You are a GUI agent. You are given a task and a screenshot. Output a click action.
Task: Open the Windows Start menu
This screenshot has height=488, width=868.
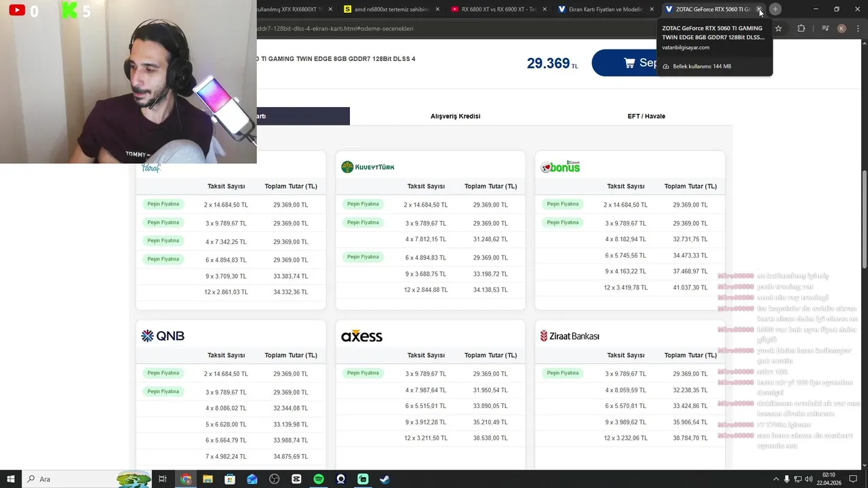[11, 479]
